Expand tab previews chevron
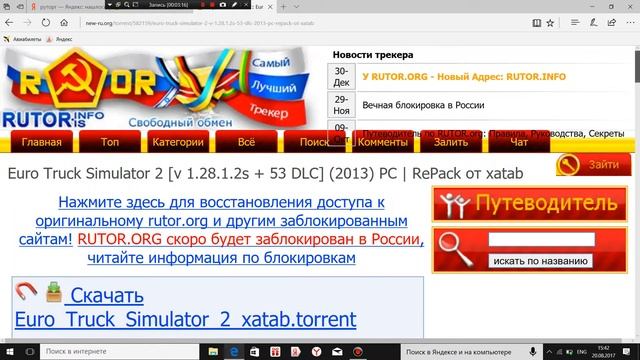This screenshot has height=360, width=640. click(297, 7)
